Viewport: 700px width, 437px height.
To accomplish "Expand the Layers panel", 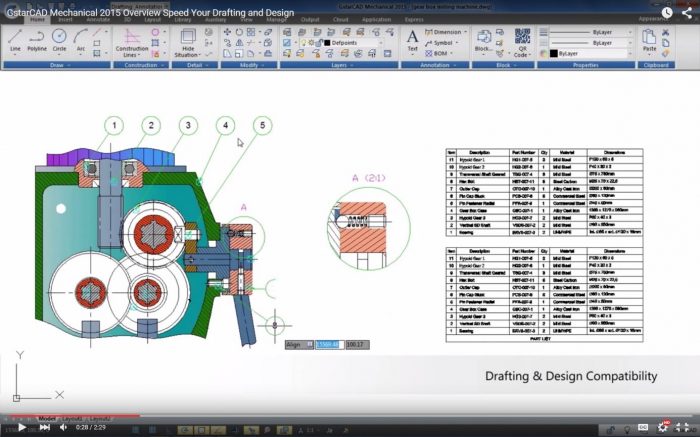I will (x=339, y=65).
